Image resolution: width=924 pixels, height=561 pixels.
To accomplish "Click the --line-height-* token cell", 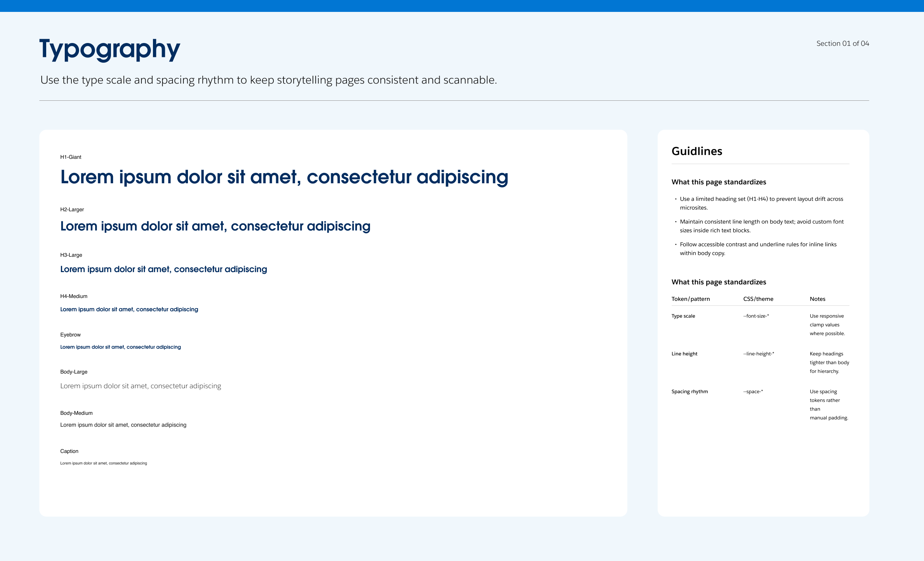I will click(758, 354).
